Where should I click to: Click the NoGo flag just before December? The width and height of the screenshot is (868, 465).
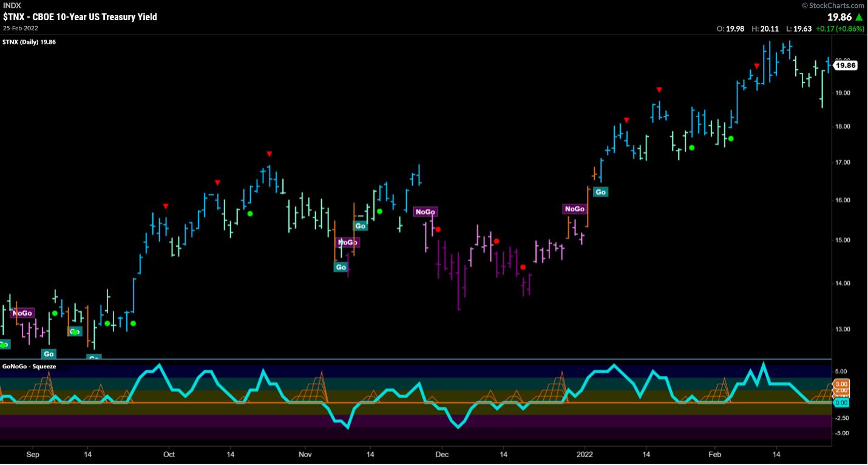[x=425, y=212]
